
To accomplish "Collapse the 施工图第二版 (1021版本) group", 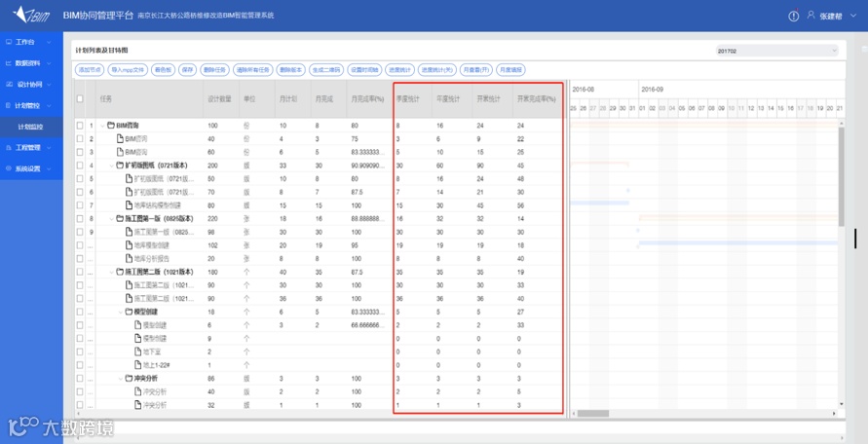I will click(112, 272).
